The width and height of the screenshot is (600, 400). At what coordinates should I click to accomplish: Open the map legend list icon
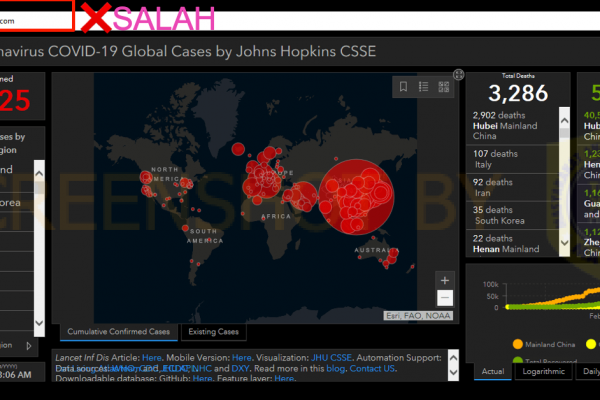pos(424,87)
